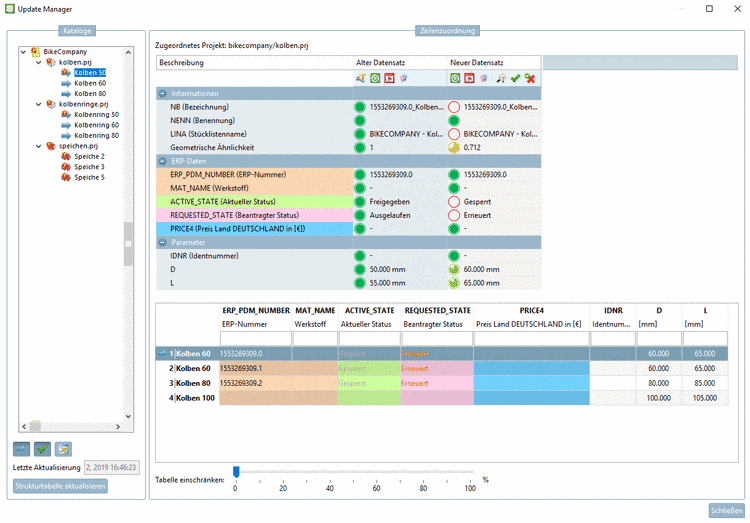Select table row 3 Kolben 80
Image resolution: width=750 pixels, height=523 pixels.
coord(442,383)
